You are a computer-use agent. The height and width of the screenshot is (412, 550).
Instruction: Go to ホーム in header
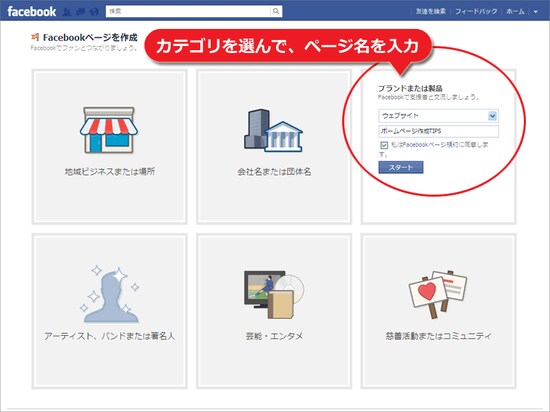click(515, 12)
